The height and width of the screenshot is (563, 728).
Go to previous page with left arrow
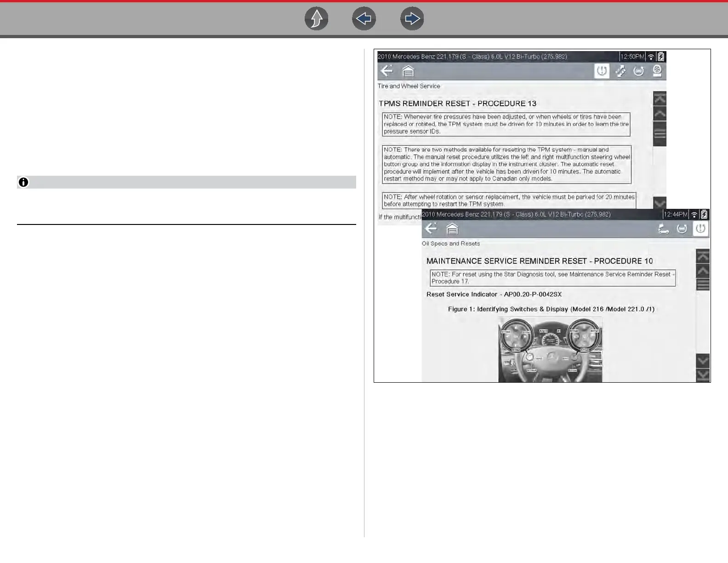[x=364, y=19]
